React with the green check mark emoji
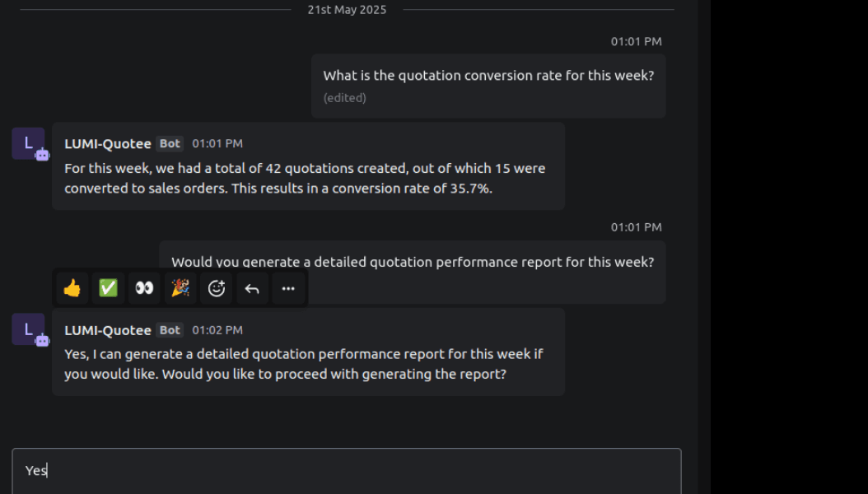This screenshot has width=868, height=494. point(108,288)
